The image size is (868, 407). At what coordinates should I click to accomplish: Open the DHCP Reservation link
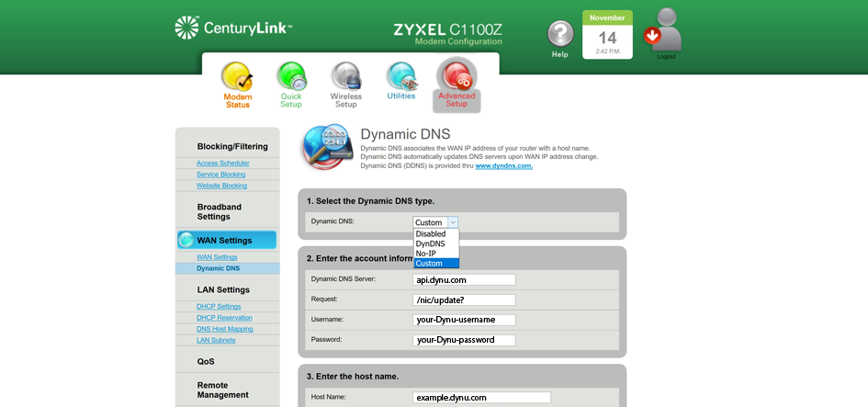click(x=224, y=317)
